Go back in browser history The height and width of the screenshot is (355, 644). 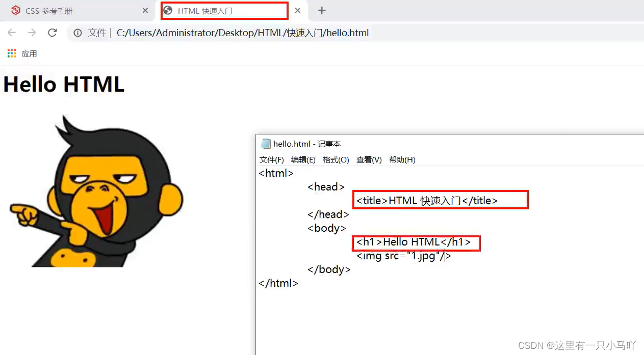point(12,33)
